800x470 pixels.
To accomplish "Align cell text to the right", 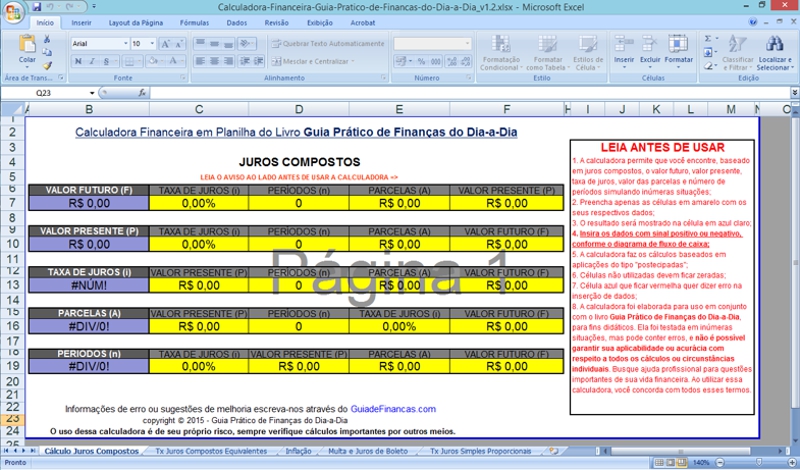I will (229, 61).
